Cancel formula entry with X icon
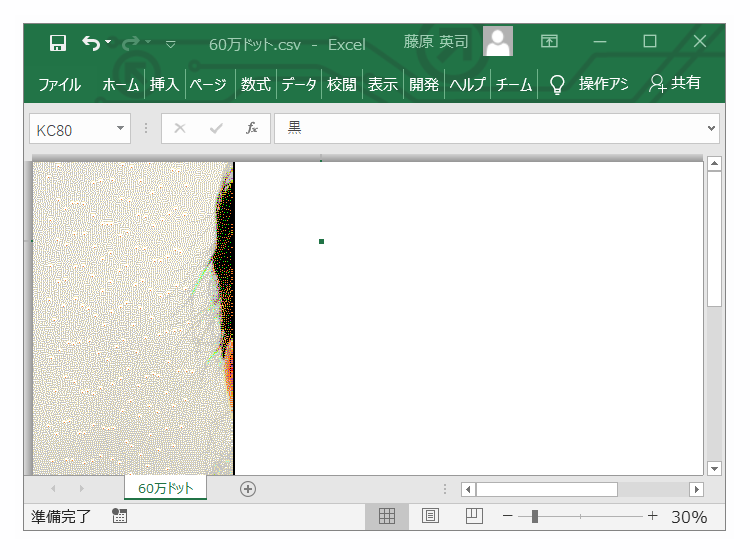Image resolution: width=750 pixels, height=560 pixels. (x=180, y=128)
